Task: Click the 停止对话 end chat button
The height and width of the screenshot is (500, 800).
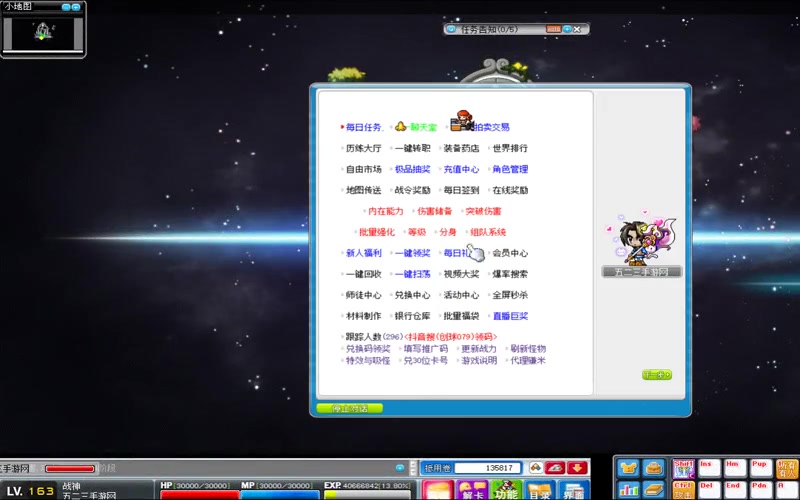Action: 349,409
